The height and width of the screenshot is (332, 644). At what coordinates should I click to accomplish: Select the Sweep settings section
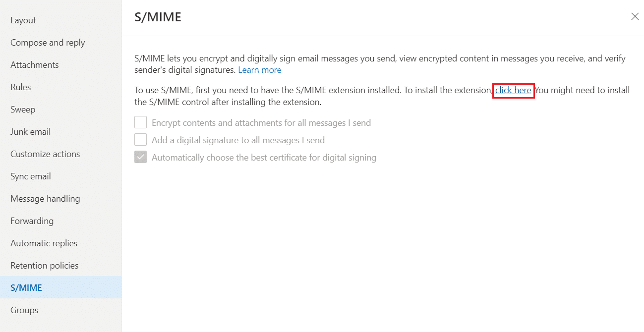click(x=22, y=109)
